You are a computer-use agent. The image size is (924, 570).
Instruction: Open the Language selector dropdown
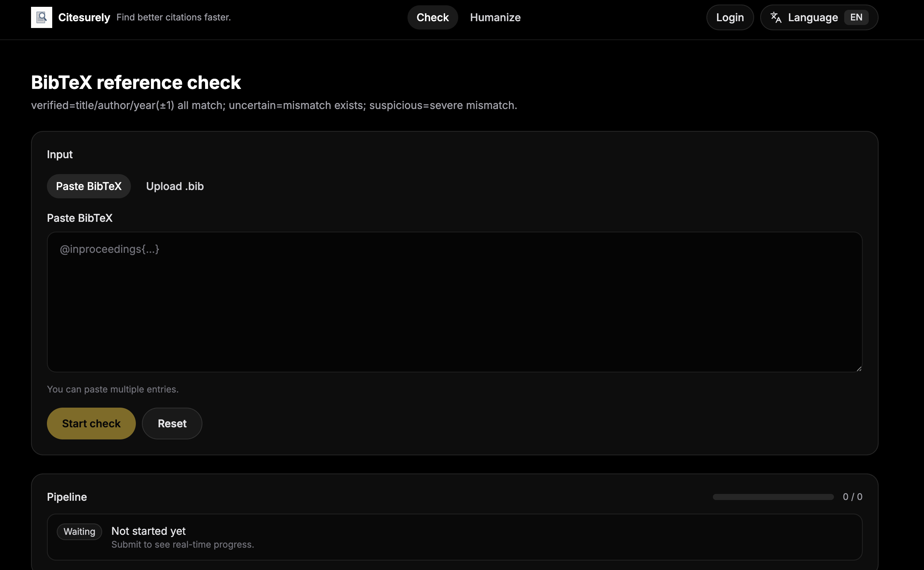point(812,17)
